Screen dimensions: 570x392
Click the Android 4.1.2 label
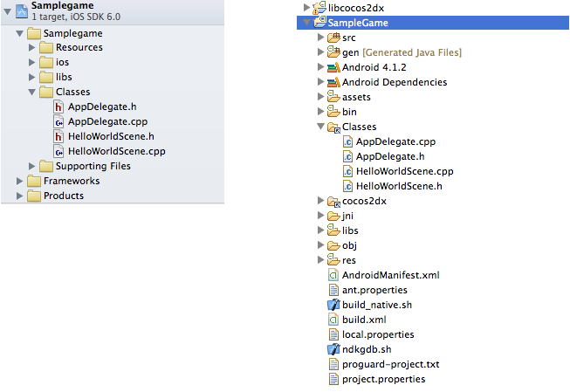point(374,67)
